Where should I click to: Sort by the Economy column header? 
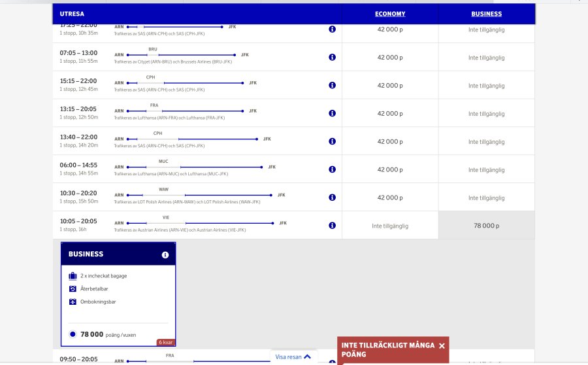coord(390,14)
